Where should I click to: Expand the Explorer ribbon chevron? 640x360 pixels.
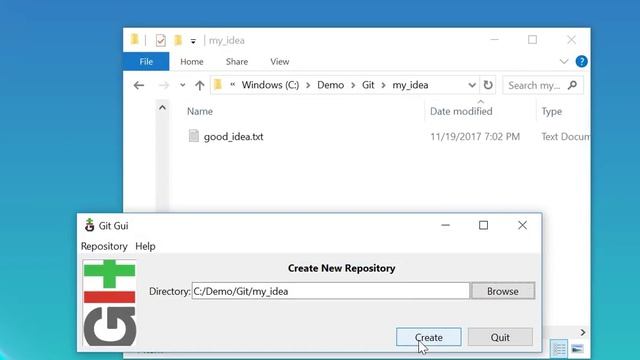[x=564, y=62]
